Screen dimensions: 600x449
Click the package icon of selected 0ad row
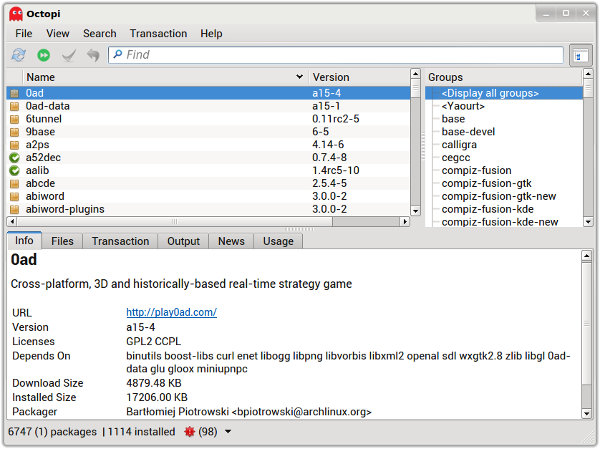coord(15,93)
